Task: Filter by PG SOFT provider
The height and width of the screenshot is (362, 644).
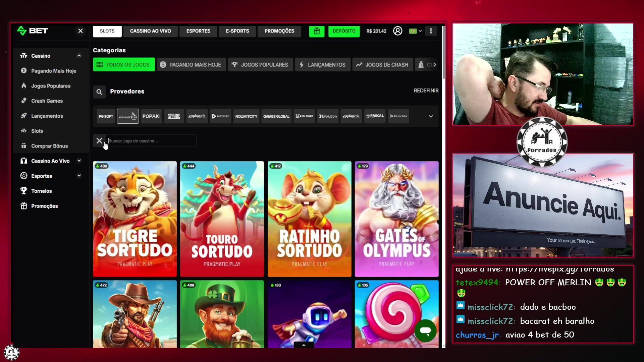Action: (106, 116)
